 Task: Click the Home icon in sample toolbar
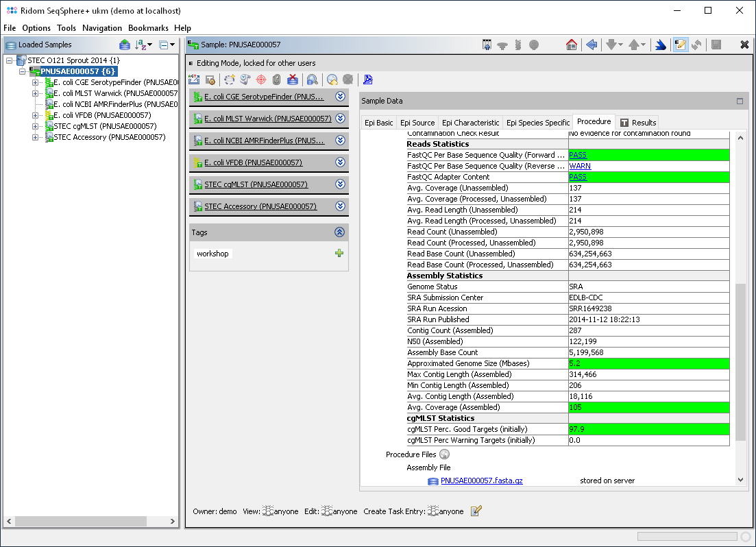[571, 45]
